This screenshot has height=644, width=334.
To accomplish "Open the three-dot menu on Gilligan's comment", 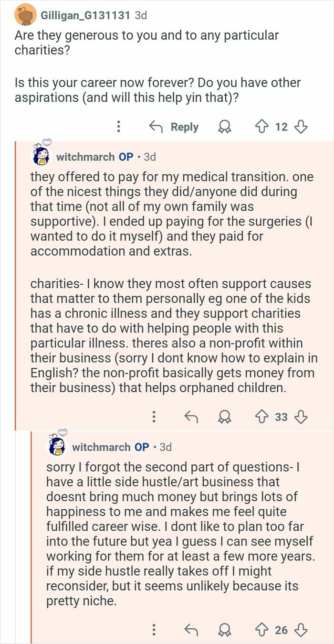I will tap(119, 127).
